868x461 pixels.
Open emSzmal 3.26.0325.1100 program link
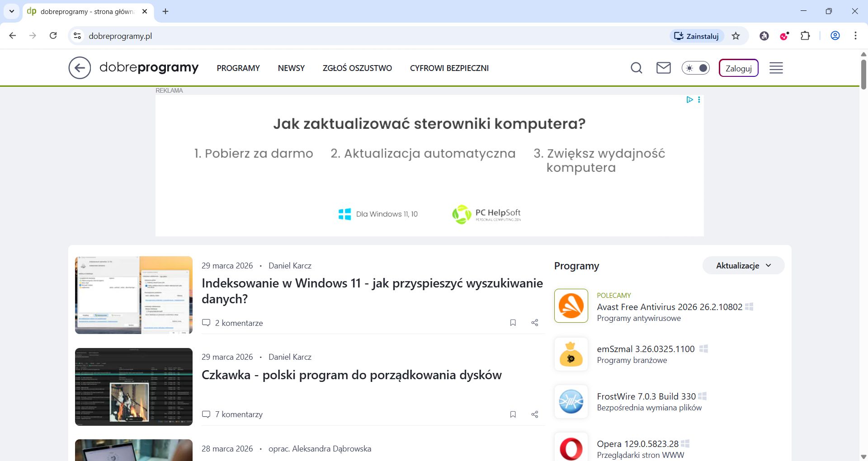tap(646, 349)
